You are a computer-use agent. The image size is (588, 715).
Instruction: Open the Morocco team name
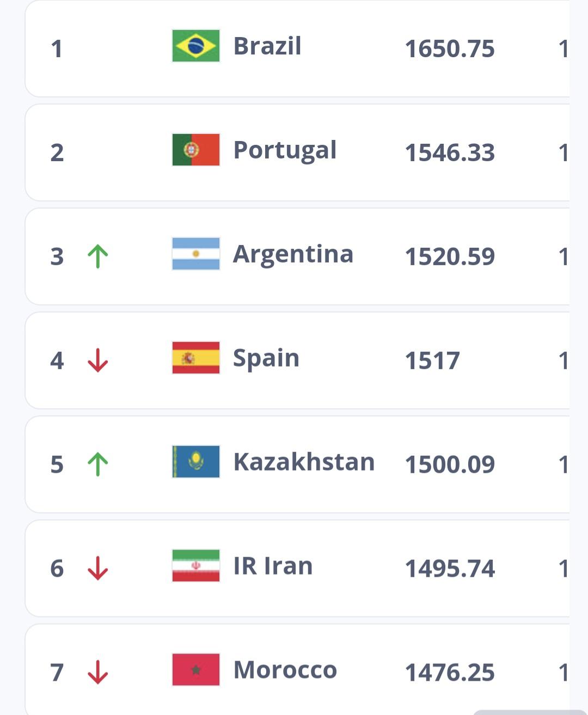pyautogui.click(x=285, y=670)
